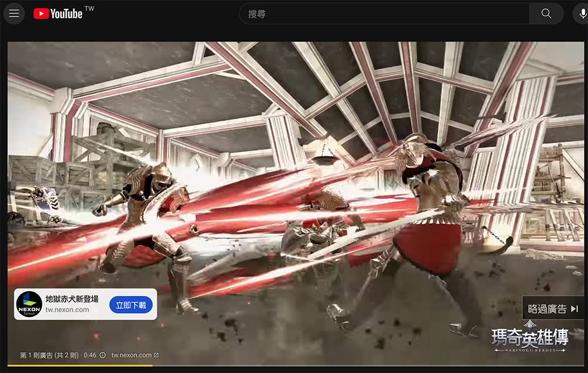Image resolution: width=588 pixels, height=373 pixels.
Task: Open ad info circle icon beside 0:46
Action: (x=102, y=355)
